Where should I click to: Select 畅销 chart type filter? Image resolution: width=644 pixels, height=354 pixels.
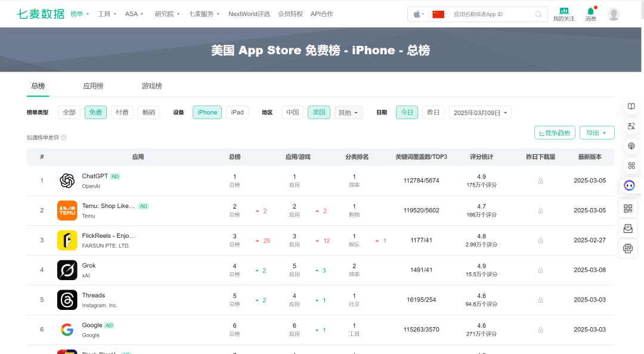click(x=148, y=113)
